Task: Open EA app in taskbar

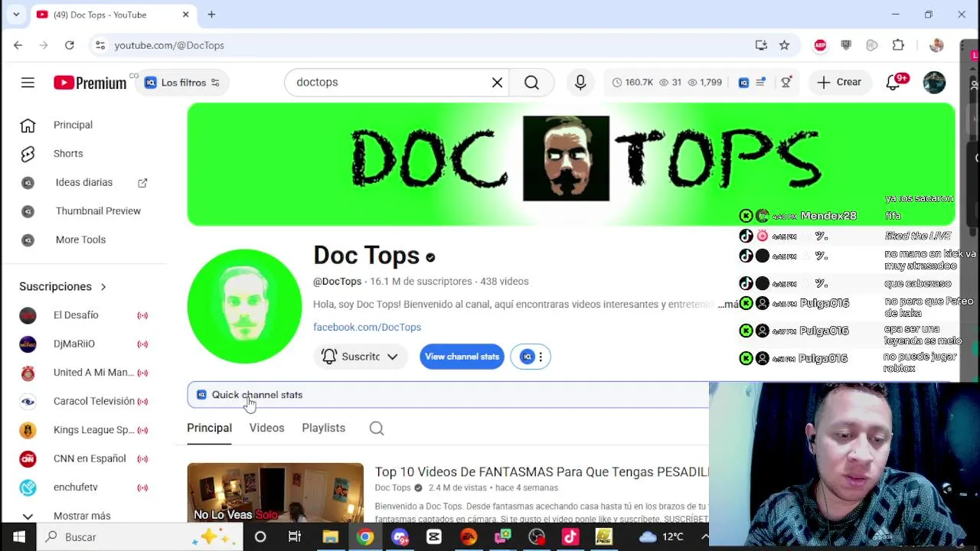Action: tap(468, 537)
